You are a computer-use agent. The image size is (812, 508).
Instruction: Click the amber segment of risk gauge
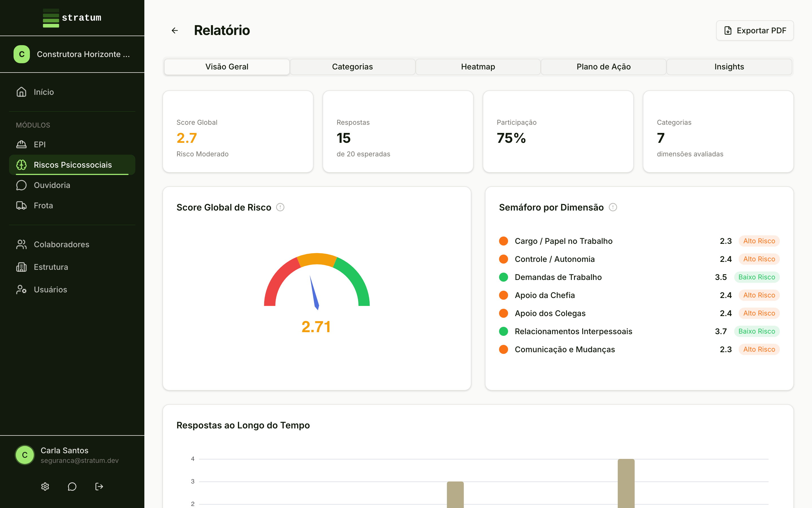317,259
